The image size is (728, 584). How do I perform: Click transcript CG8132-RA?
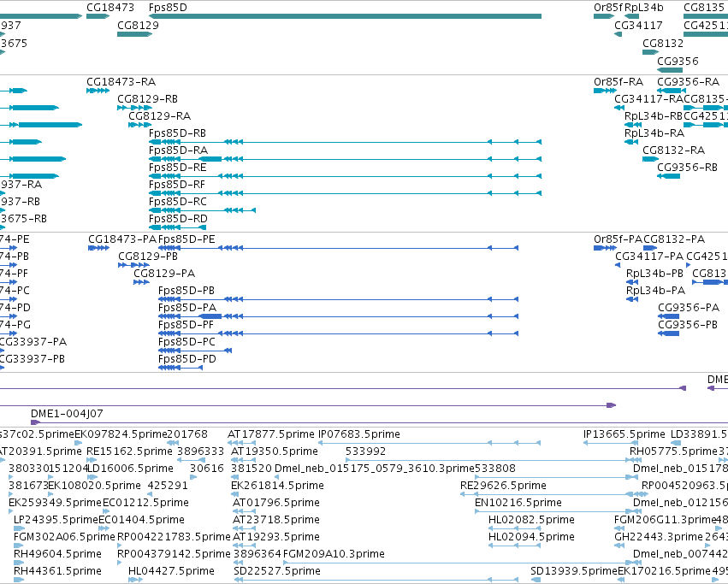pyautogui.click(x=674, y=150)
